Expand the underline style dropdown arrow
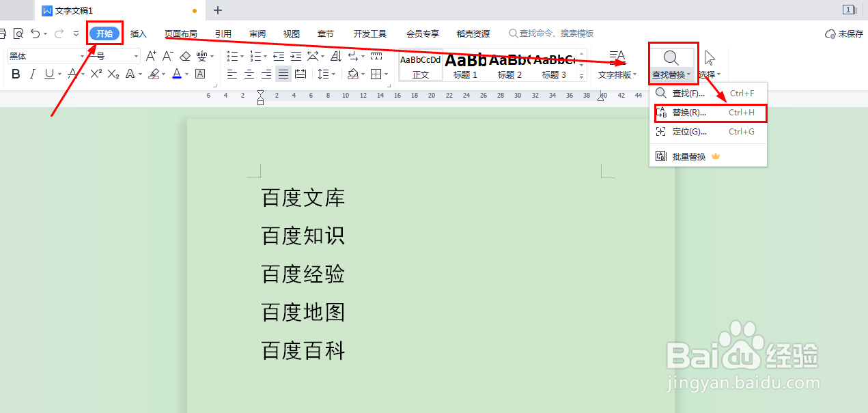The width and height of the screenshot is (868, 413). [x=59, y=74]
